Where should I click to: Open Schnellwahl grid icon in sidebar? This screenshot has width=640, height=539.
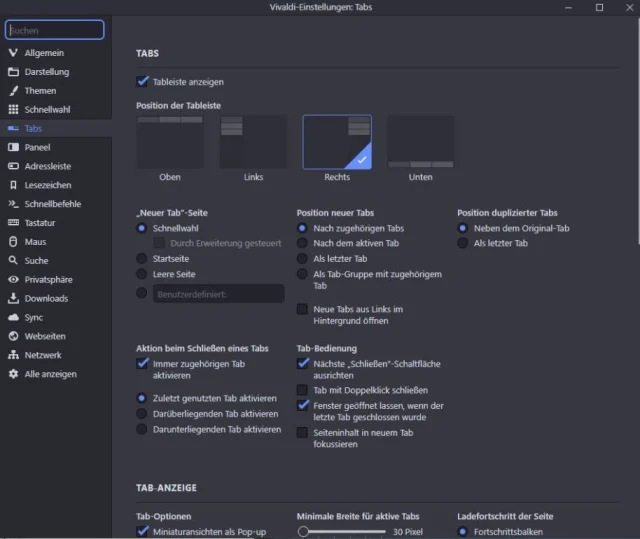coord(13,110)
